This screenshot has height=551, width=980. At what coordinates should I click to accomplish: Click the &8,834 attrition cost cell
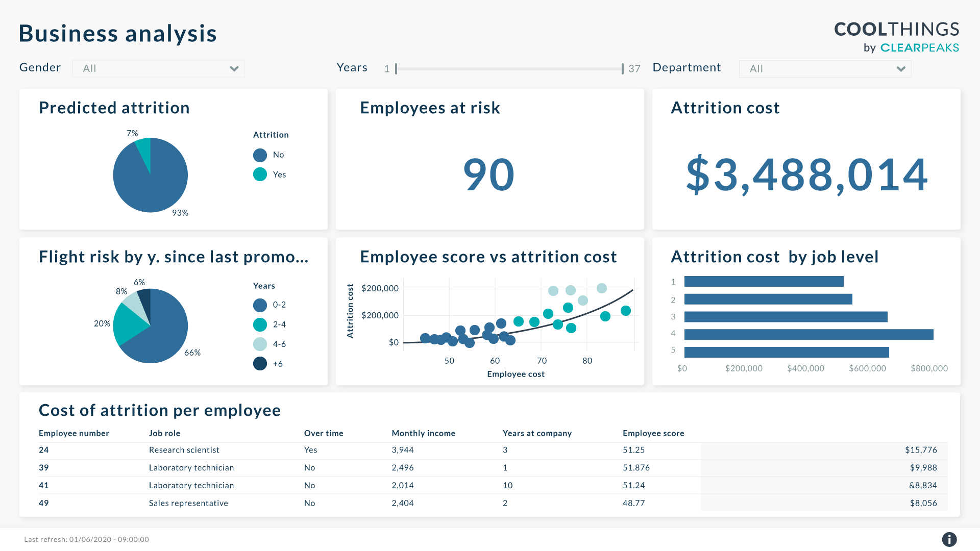pos(923,486)
